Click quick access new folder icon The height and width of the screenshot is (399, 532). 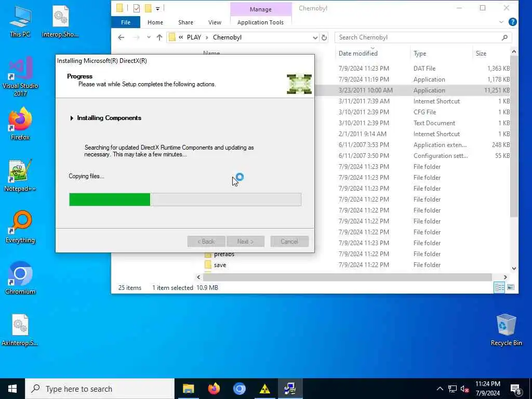tap(148, 8)
